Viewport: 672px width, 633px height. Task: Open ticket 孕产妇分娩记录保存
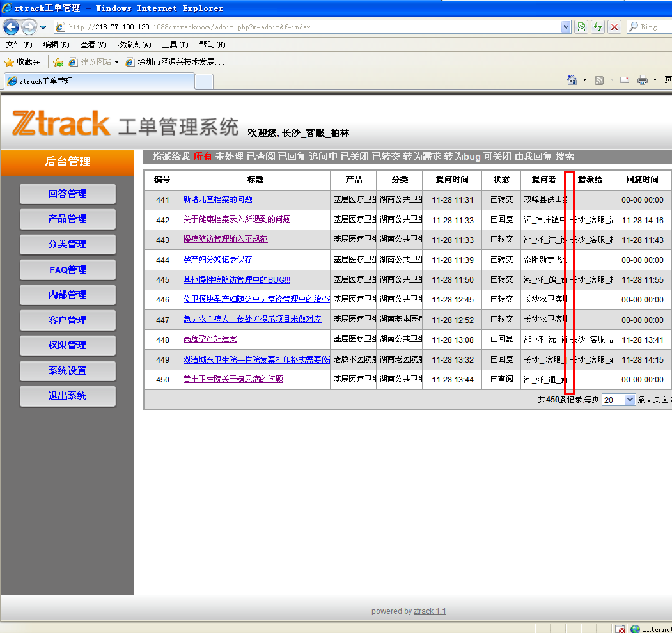tap(218, 260)
